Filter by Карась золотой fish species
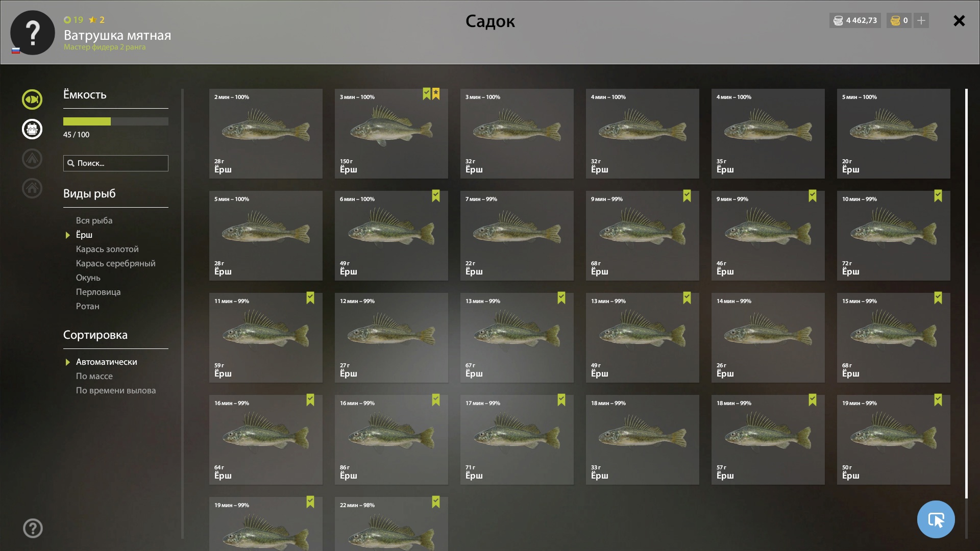 point(107,249)
